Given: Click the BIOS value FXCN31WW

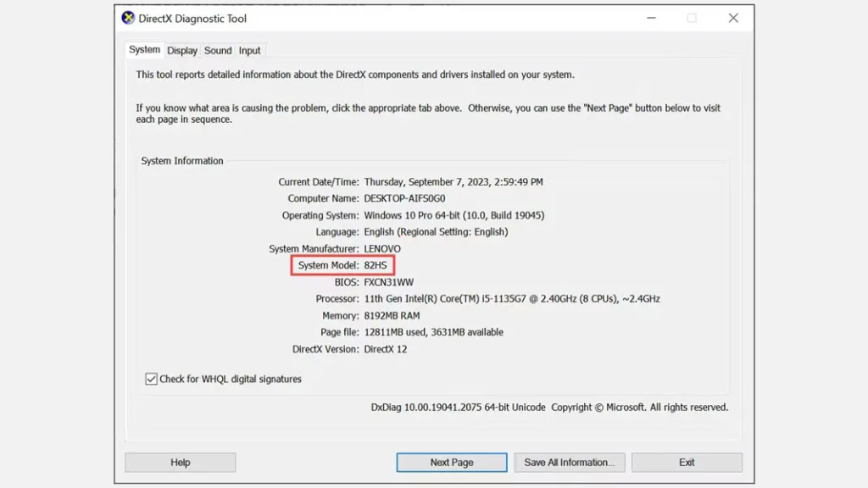Looking at the screenshot, I should point(388,282).
